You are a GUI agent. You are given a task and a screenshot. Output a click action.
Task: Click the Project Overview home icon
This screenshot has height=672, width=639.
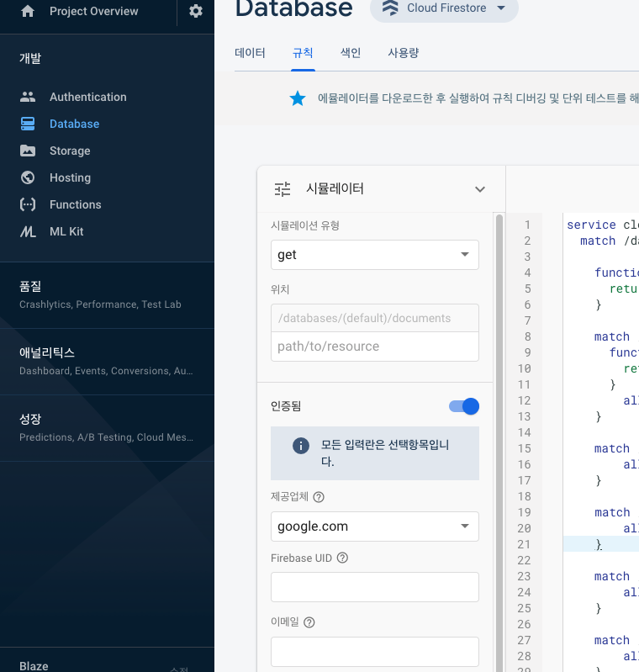click(x=28, y=11)
